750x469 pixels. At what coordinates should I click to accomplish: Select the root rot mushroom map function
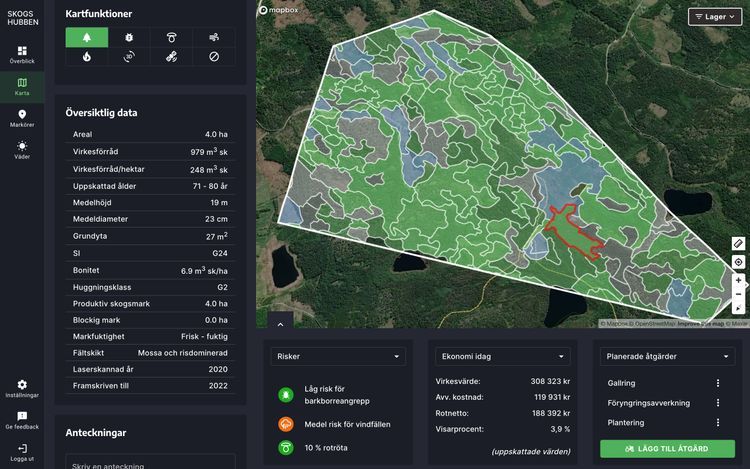[172, 37]
